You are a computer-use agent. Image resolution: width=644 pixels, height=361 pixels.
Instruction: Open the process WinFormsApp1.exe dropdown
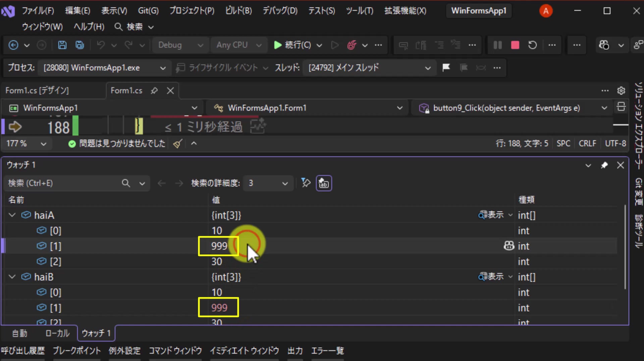click(104, 68)
